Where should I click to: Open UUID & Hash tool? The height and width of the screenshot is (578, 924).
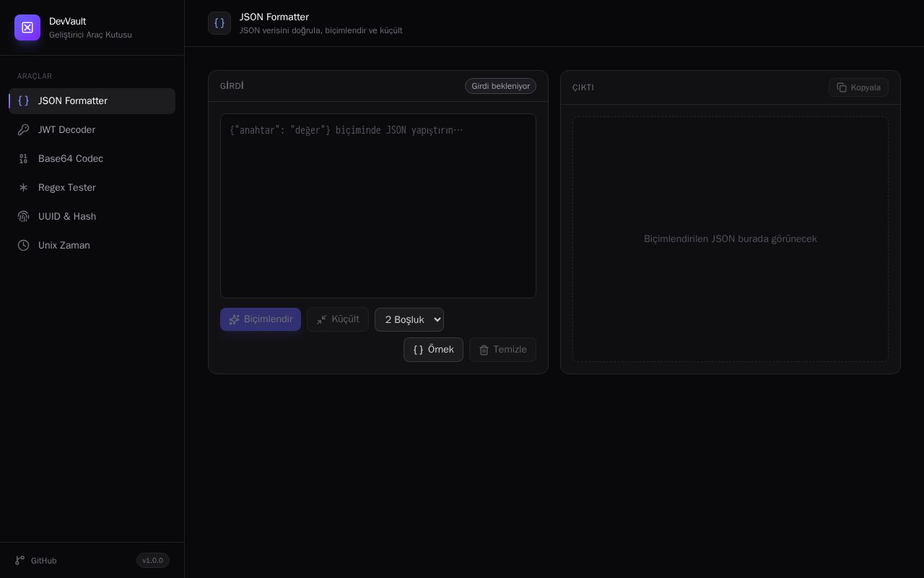92,217
